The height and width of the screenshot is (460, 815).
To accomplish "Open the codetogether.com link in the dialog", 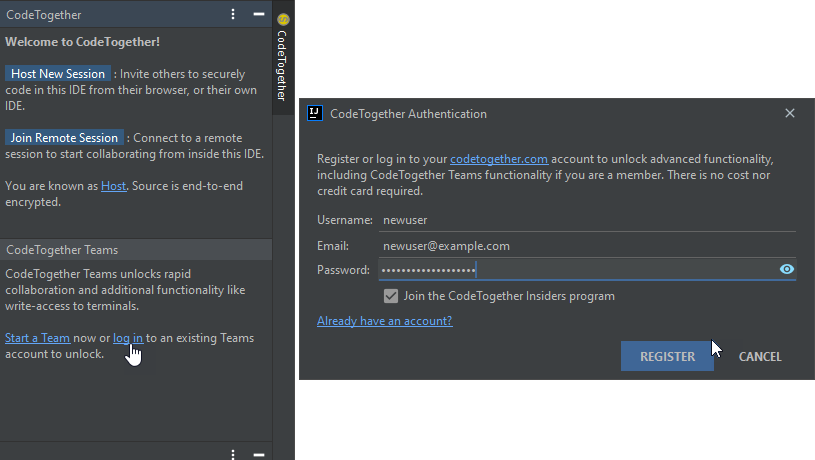I will (498, 159).
